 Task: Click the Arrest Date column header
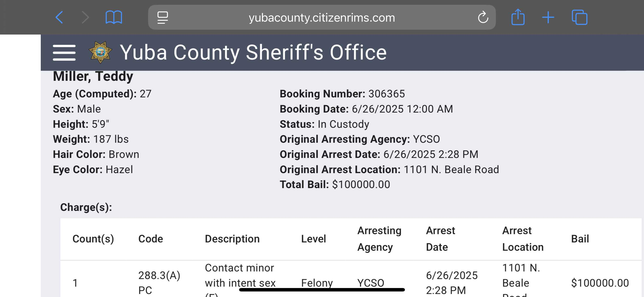click(440, 239)
